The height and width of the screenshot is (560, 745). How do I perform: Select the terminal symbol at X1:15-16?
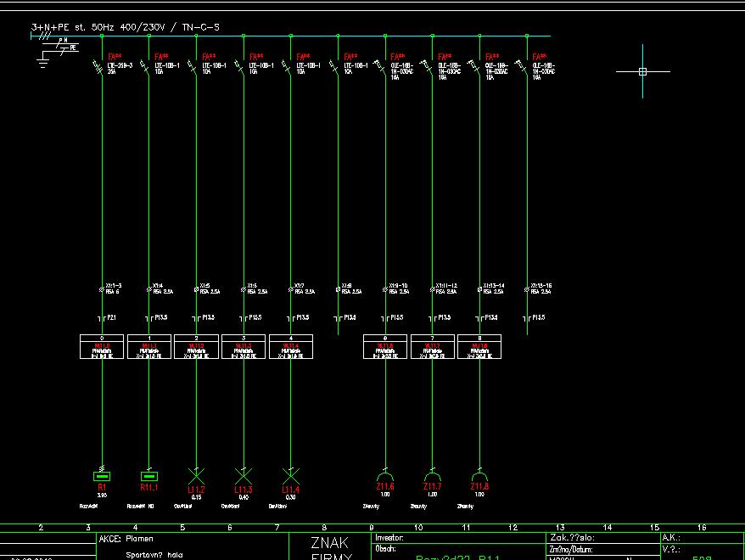click(x=526, y=289)
